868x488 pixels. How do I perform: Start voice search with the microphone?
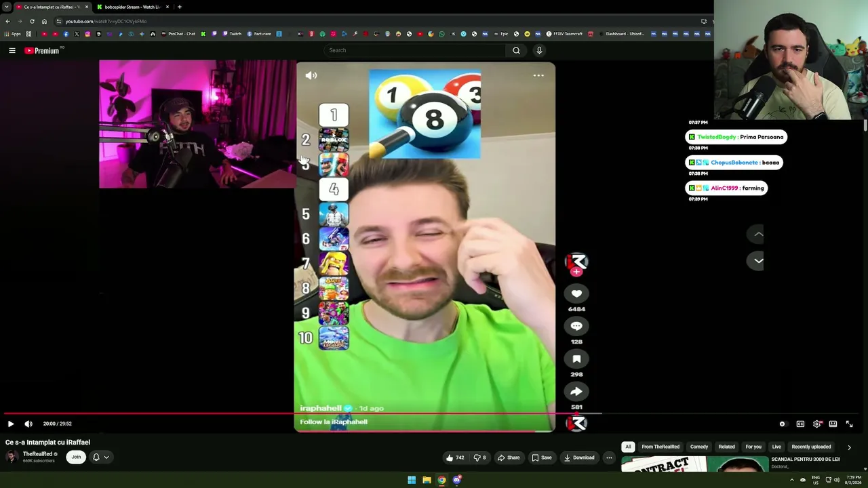(x=539, y=50)
